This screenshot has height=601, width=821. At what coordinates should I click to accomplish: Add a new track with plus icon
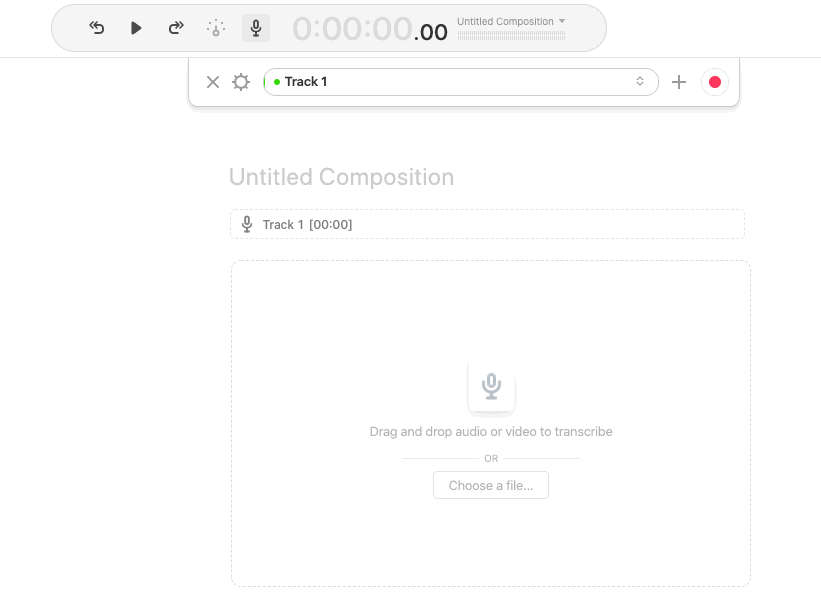679,82
